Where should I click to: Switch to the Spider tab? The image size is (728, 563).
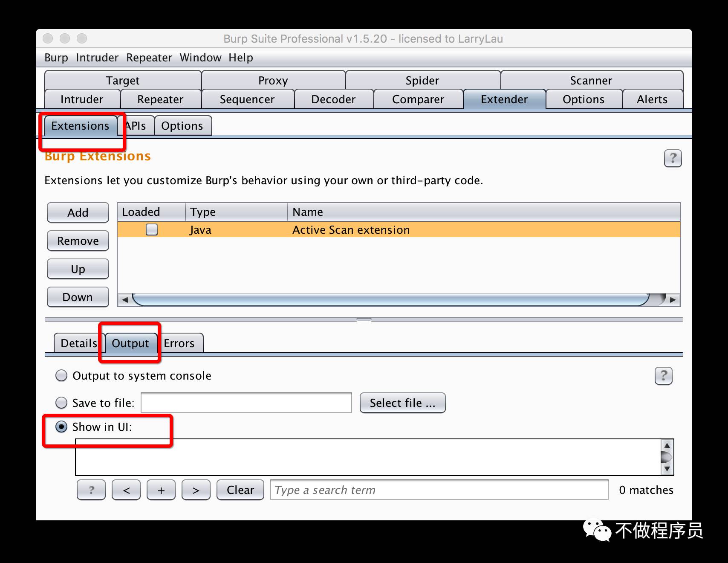(x=422, y=80)
